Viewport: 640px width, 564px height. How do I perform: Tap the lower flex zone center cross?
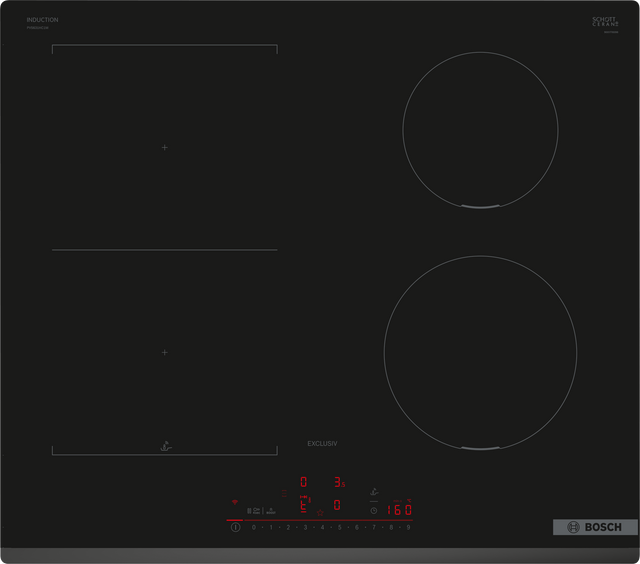pyautogui.click(x=165, y=352)
